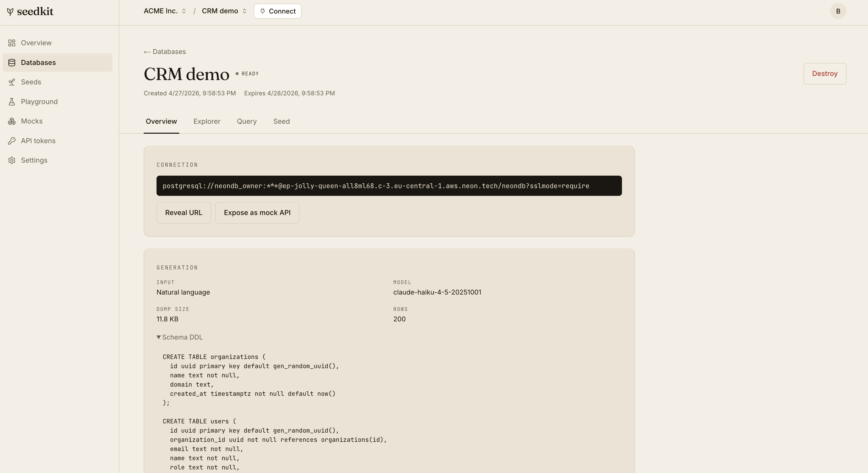Click Reveal URL
This screenshot has width=868, height=473.
[x=184, y=212]
